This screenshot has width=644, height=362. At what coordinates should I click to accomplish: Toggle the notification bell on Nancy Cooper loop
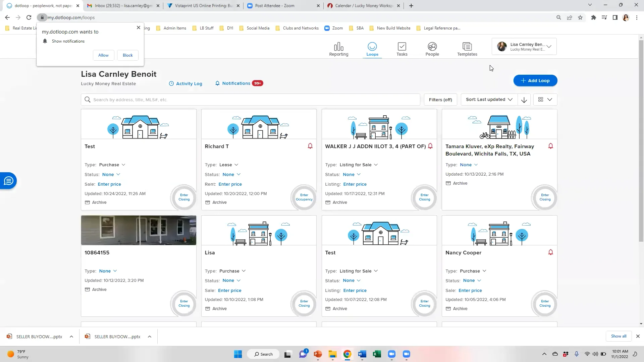click(x=550, y=252)
